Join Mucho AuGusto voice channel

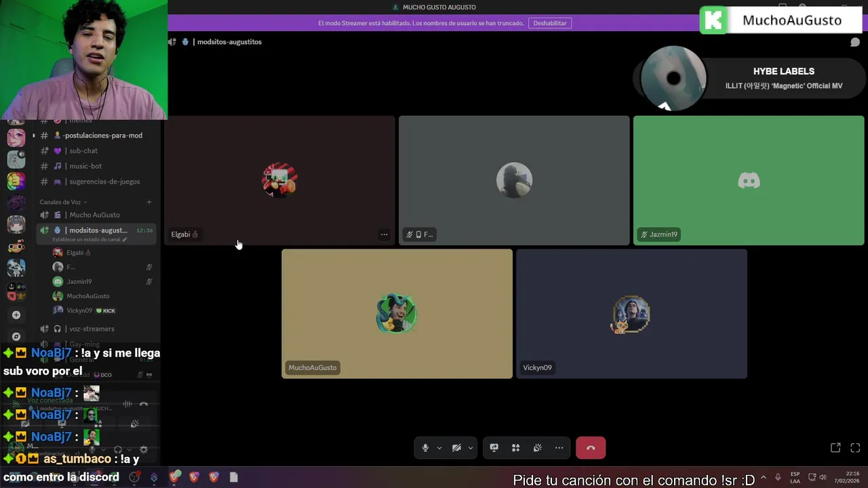pyautogui.click(x=97, y=215)
